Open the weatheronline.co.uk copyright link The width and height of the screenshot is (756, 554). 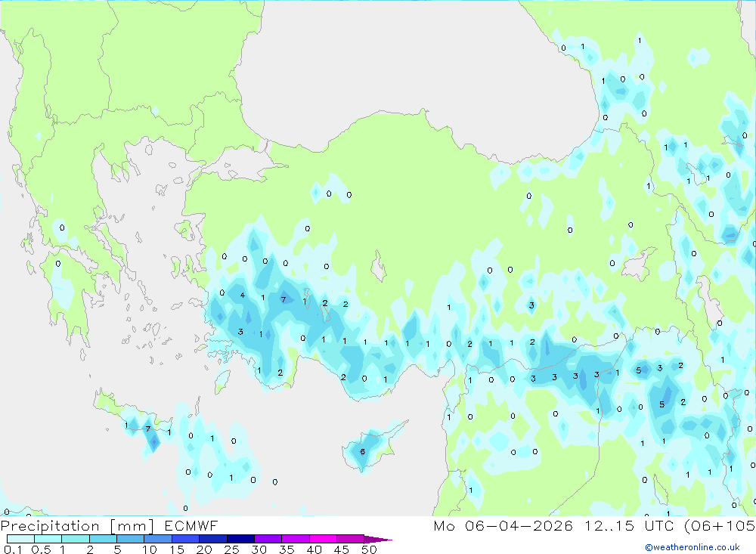click(x=692, y=547)
